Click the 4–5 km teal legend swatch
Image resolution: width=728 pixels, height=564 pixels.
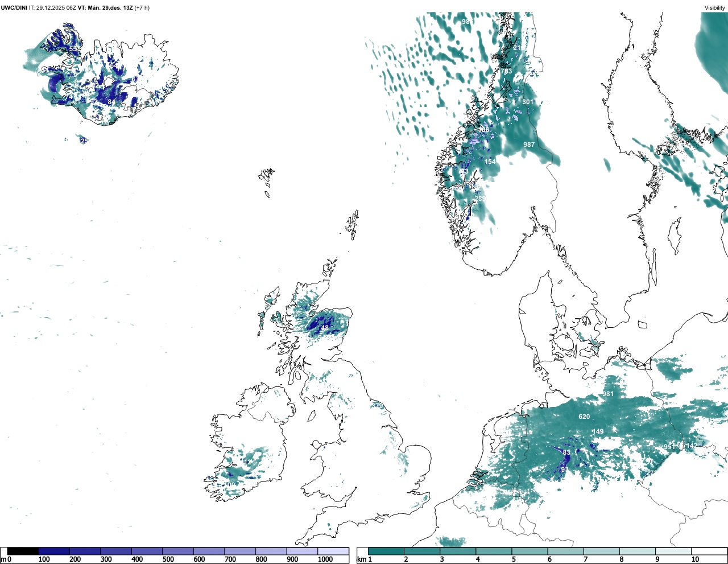[x=494, y=551]
